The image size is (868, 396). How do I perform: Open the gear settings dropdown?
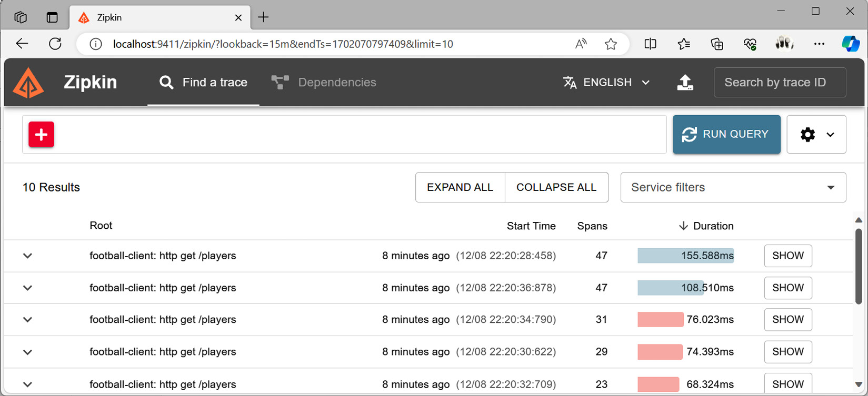coord(816,135)
